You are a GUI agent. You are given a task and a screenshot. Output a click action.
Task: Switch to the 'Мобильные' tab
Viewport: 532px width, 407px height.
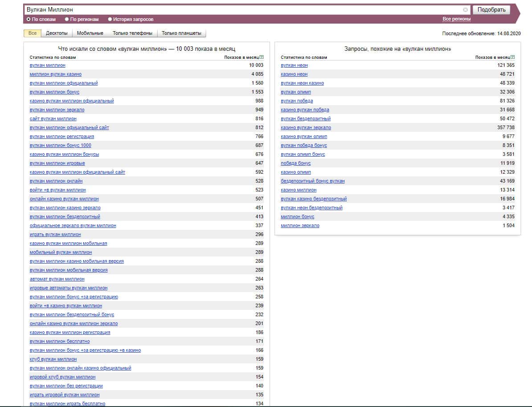90,33
